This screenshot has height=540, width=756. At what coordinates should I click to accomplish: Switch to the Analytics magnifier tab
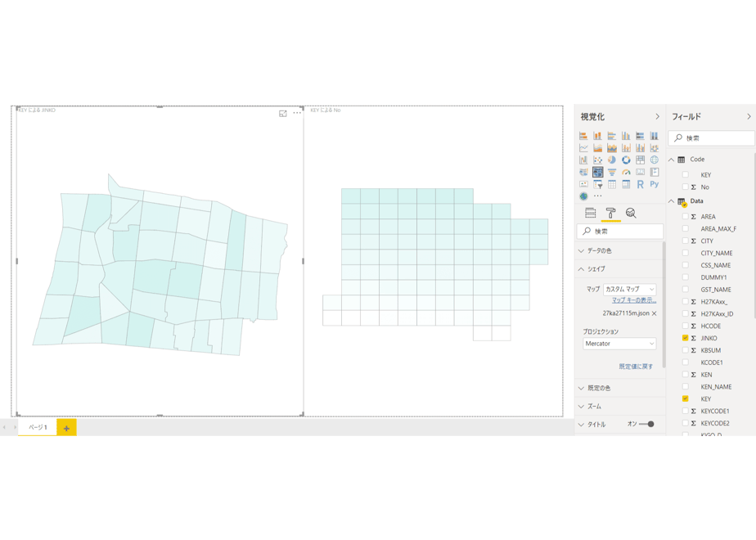click(x=631, y=213)
